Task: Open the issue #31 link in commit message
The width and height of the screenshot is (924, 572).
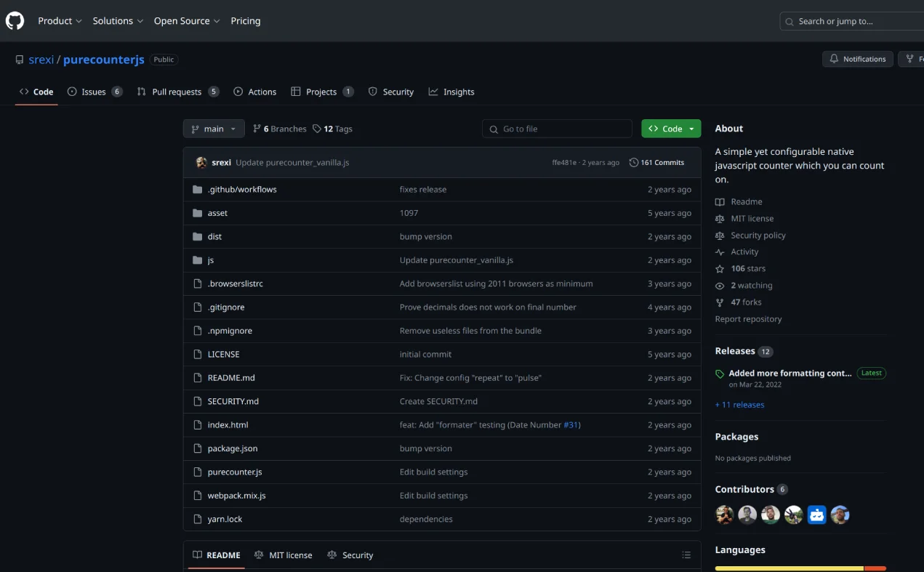Action: (571, 425)
